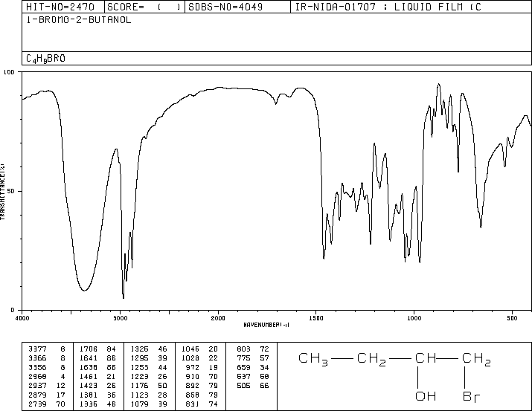Viewport: 532px width, 411px height.
Task: Select peak value 1326 in table
Action: pyautogui.click(x=139, y=349)
